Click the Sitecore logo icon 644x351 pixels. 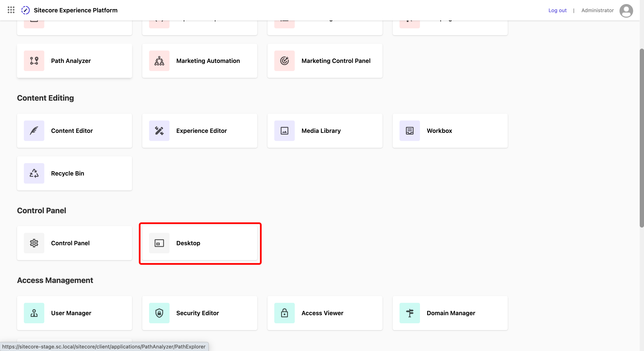point(26,10)
